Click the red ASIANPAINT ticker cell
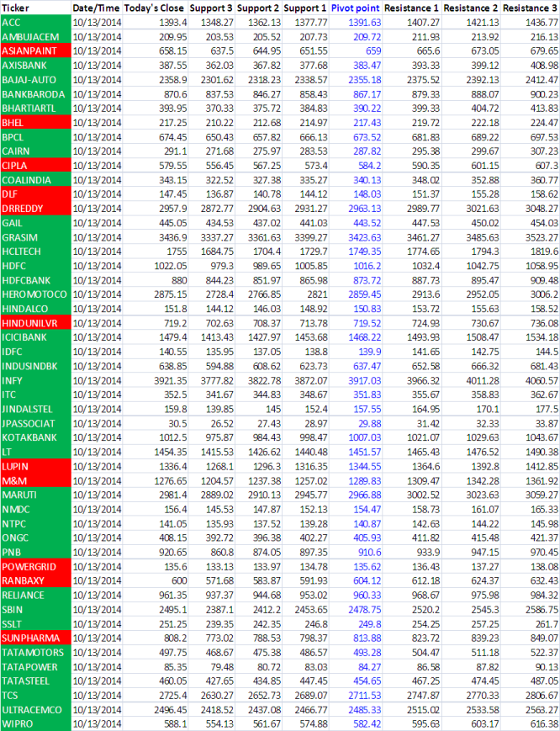560x731 pixels. pos(36,50)
